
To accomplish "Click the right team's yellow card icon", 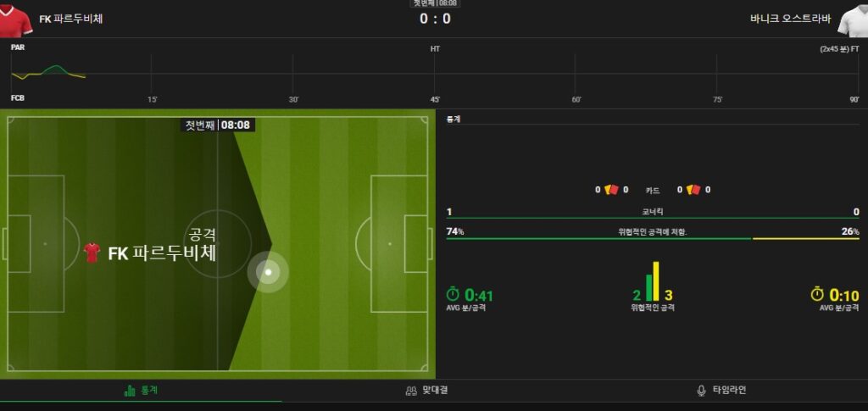I will [689, 190].
